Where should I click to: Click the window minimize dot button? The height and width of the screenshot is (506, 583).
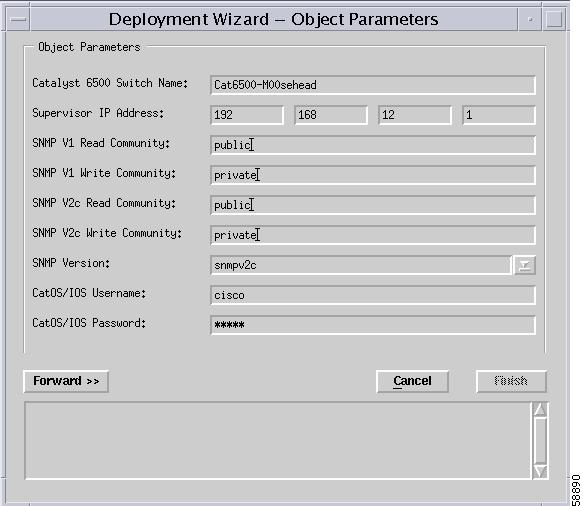[x=530, y=19]
